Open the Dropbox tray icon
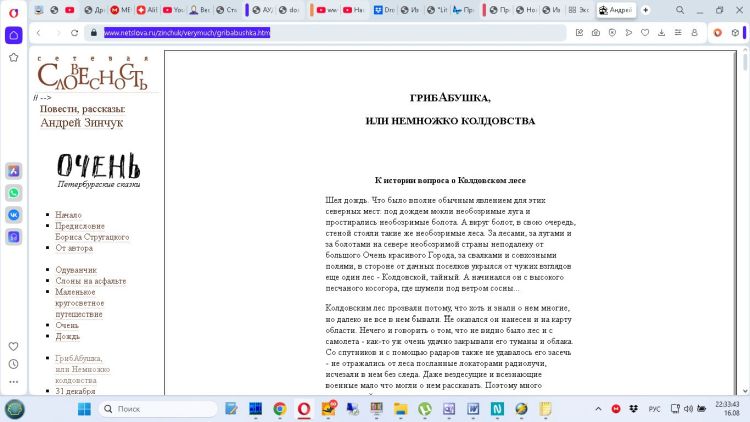Screen dimensions: 750x422 pyautogui.click(x=634, y=409)
